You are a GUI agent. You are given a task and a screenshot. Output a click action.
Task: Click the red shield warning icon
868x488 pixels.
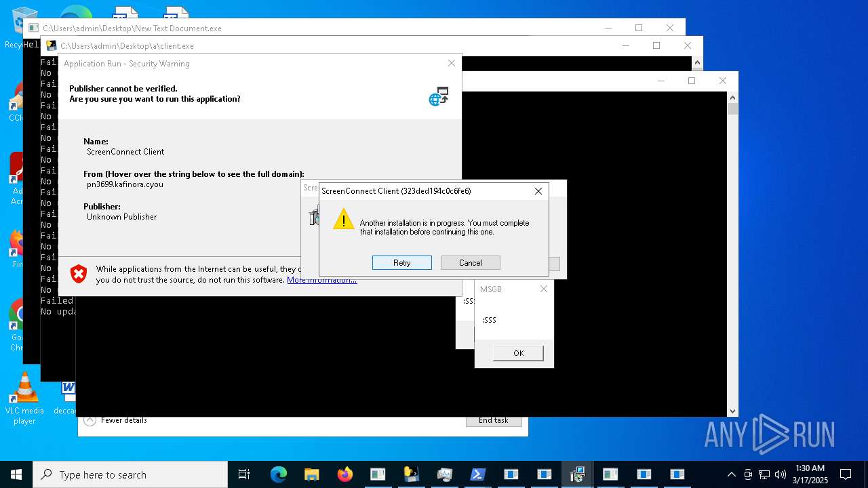click(79, 274)
